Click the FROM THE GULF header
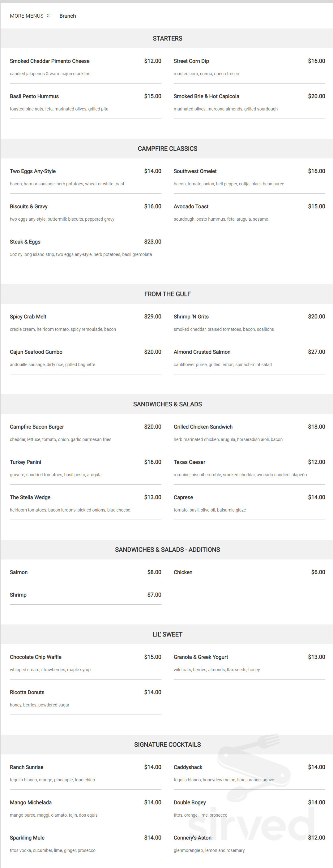Screen dimensions: 333x868 (167, 294)
